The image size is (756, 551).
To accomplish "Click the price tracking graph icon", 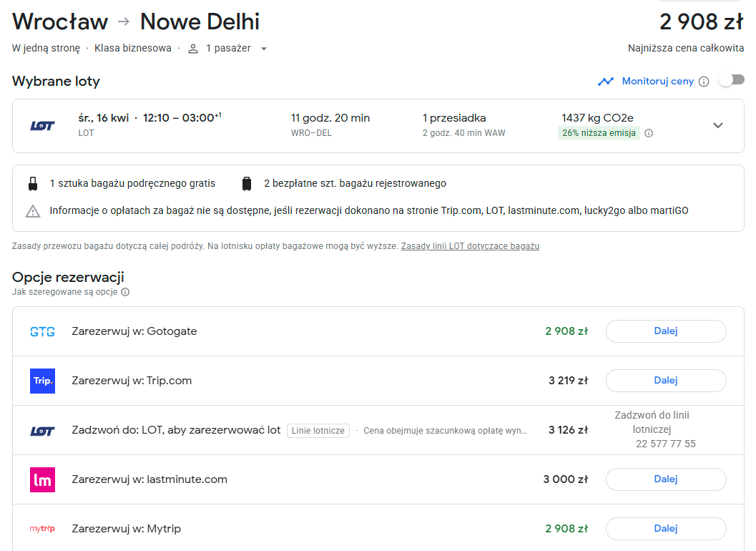I will 606,82.
